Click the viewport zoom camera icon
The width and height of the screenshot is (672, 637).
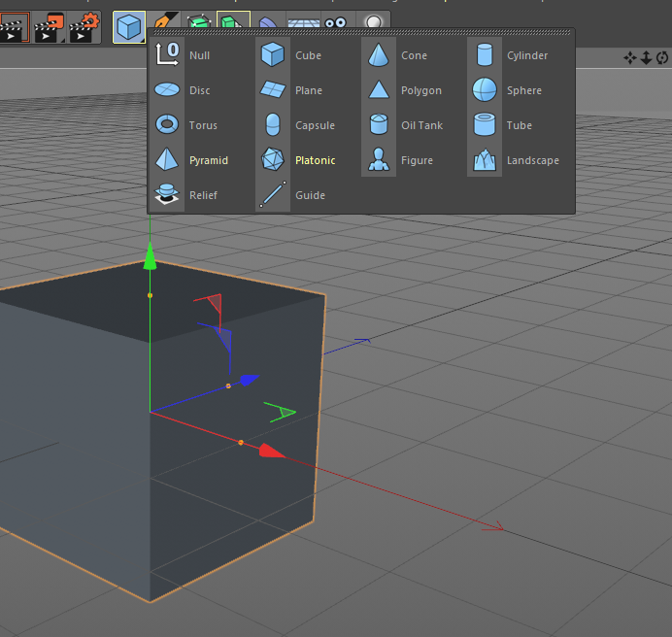click(646, 57)
